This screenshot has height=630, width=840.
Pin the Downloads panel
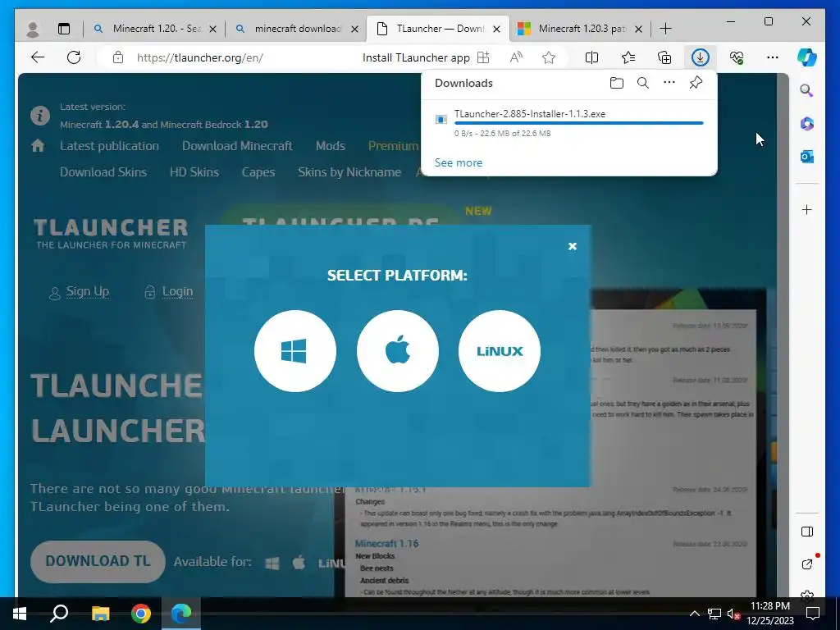point(696,83)
